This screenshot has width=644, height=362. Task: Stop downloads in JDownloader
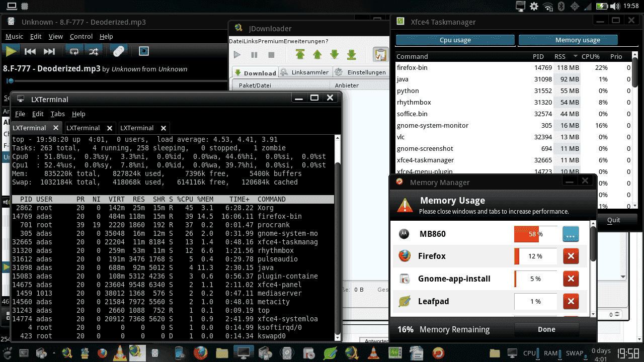tap(271, 55)
